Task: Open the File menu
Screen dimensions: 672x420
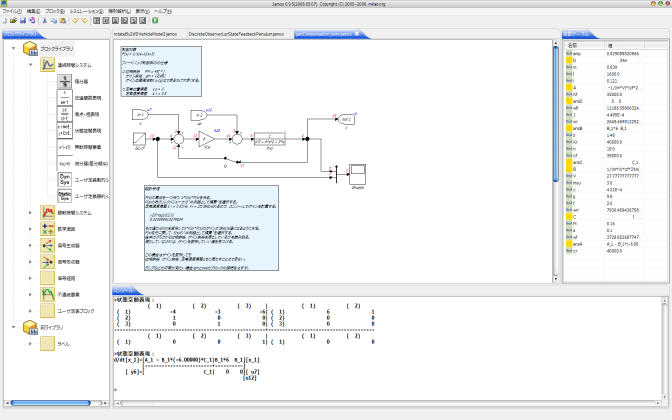Action: 10,10
